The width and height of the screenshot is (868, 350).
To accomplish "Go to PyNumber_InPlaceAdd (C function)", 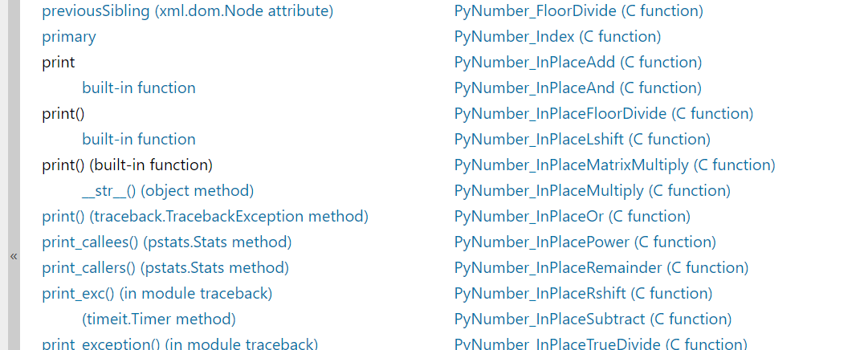I will tap(577, 63).
